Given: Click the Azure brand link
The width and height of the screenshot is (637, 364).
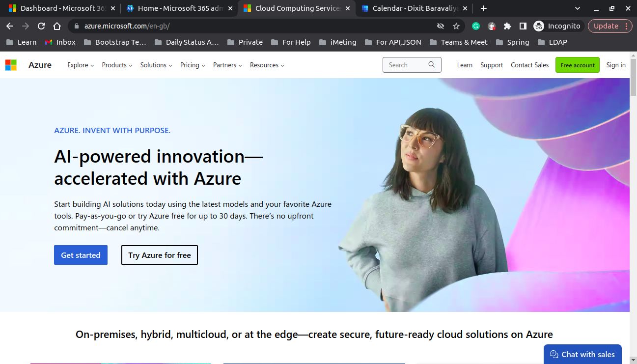Looking at the screenshot, I should tap(40, 65).
